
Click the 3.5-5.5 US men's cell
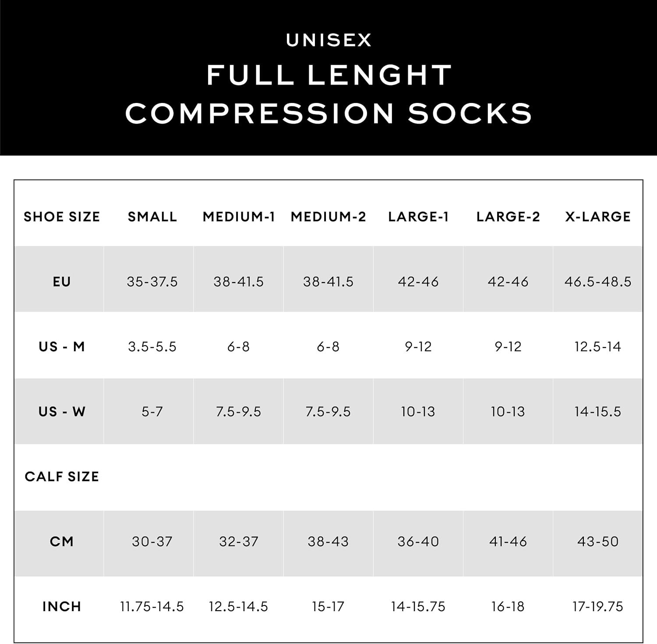pos(152,347)
